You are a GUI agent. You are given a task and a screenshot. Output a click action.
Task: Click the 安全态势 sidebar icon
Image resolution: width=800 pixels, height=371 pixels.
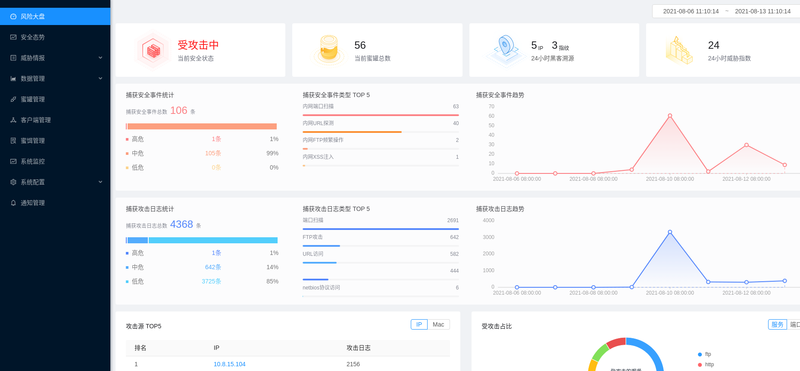point(13,37)
